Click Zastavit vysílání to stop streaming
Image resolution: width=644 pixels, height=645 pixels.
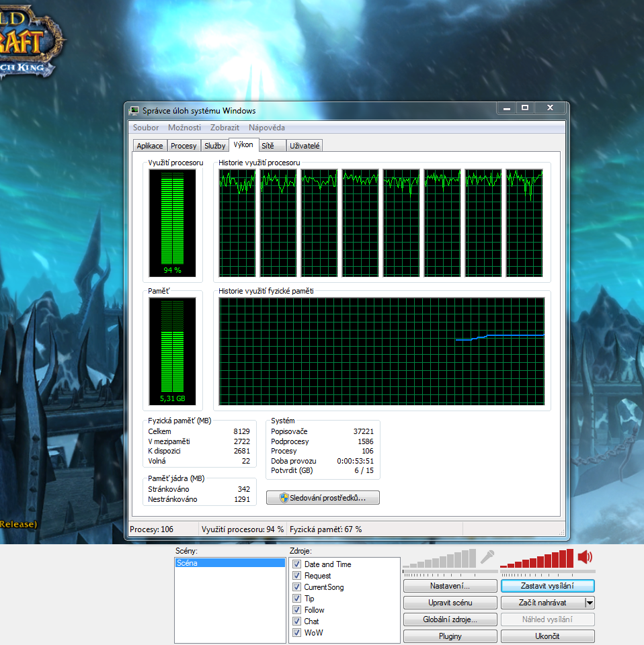[x=548, y=586]
